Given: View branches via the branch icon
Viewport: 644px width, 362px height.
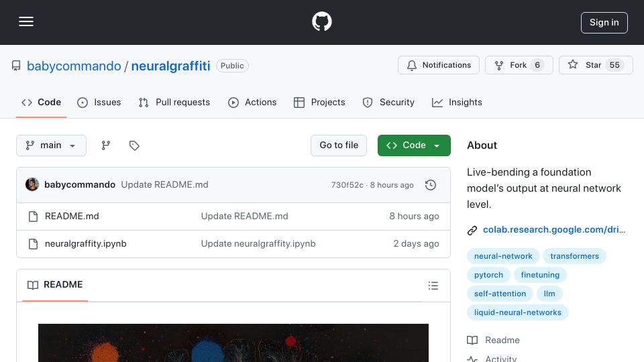Looking at the screenshot, I should click(106, 145).
